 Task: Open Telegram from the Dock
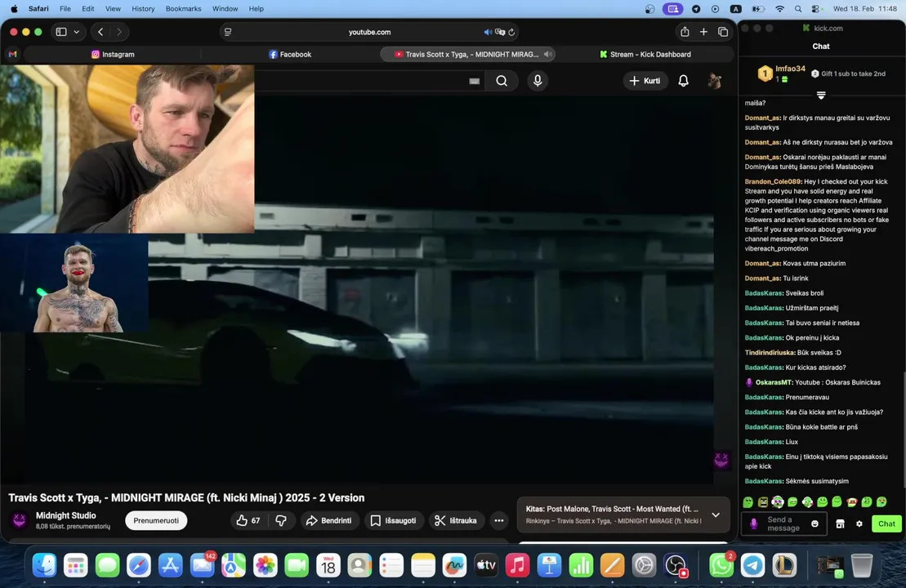(752, 565)
